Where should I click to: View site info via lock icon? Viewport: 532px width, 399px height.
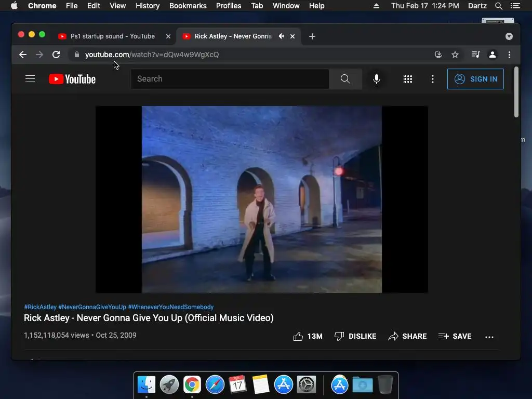[77, 55]
